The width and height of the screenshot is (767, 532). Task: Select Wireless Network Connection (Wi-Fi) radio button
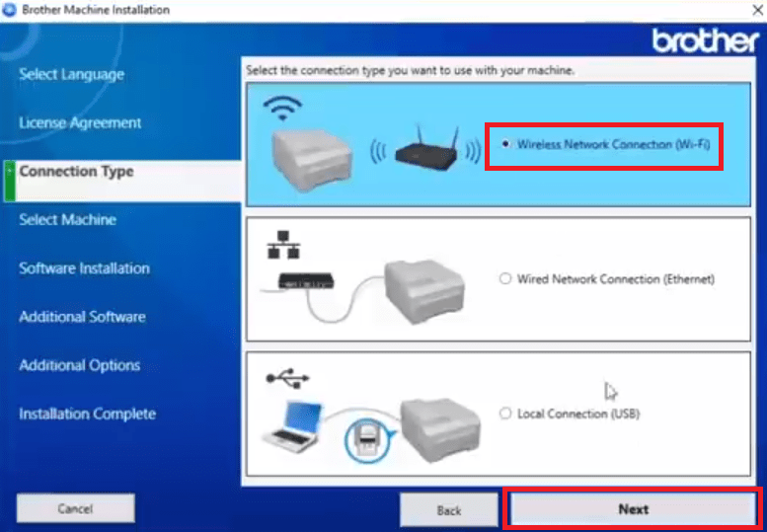click(x=505, y=144)
